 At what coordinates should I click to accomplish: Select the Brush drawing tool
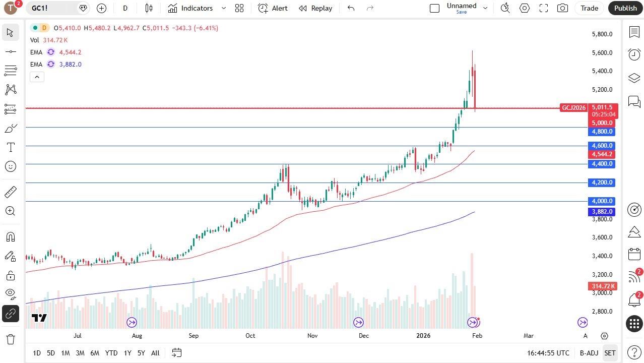pos(10,128)
